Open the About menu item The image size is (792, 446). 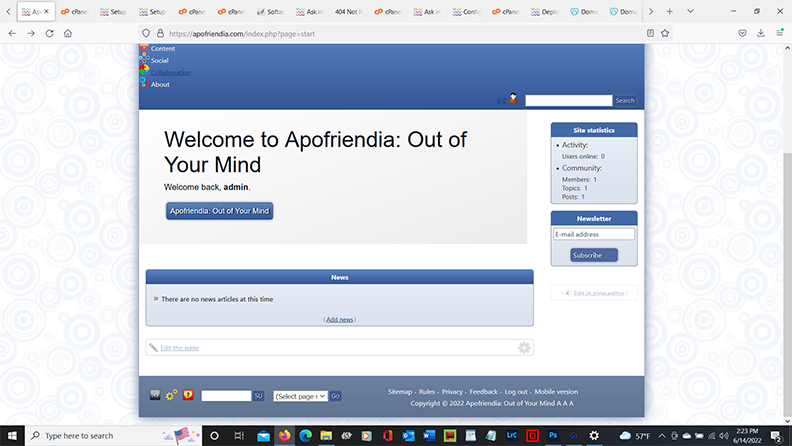coord(160,84)
